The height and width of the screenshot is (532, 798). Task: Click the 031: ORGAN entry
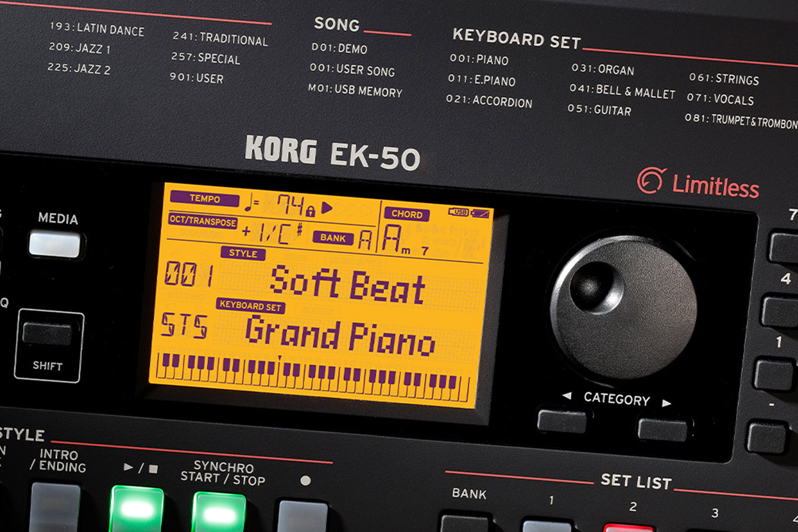603,69
